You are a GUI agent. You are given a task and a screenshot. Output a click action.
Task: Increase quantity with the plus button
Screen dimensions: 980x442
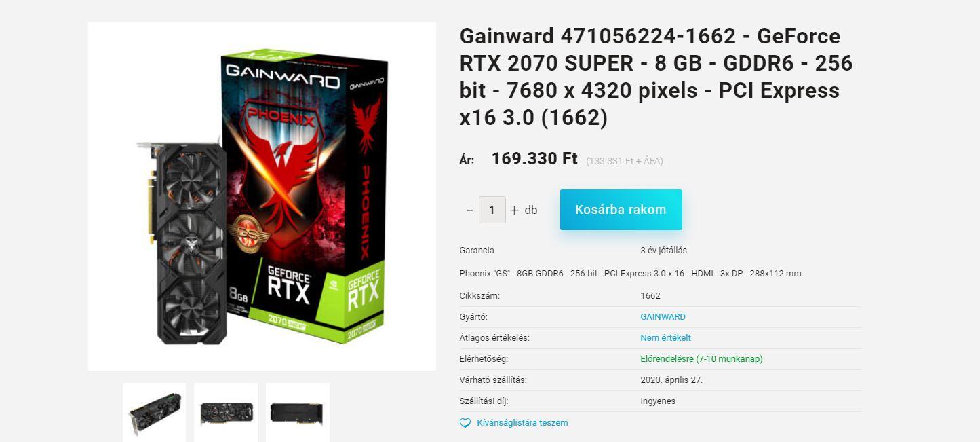[x=514, y=210]
